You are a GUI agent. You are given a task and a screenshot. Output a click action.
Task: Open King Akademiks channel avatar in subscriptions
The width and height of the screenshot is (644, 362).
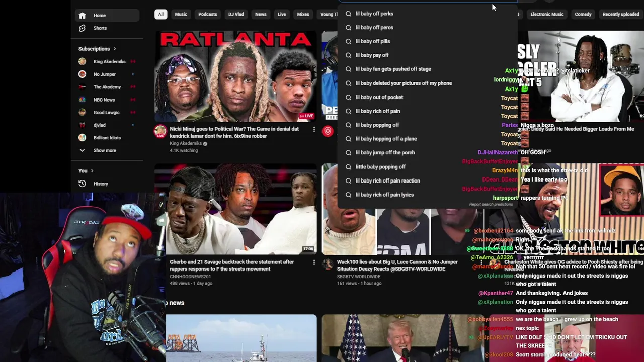[83, 61]
